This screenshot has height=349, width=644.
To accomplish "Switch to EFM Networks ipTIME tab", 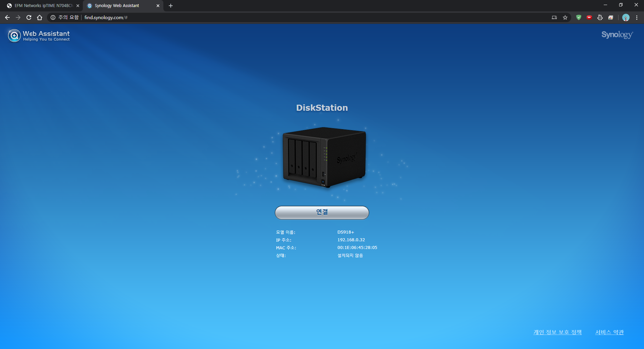I will pos(44,6).
